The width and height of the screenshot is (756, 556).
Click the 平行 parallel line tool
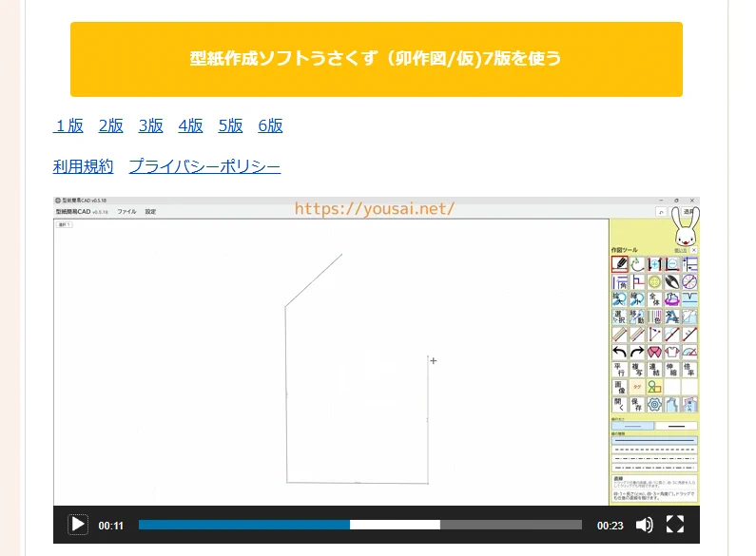[x=620, y=370]
